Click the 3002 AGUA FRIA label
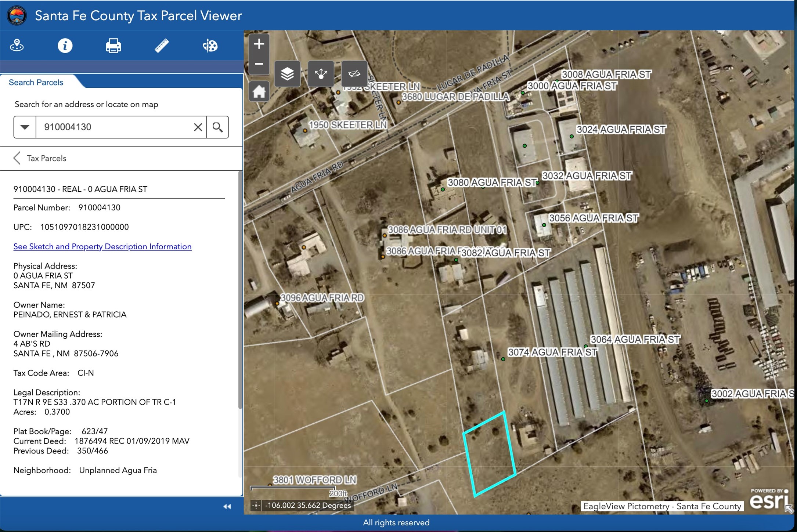 pos(753,394)
